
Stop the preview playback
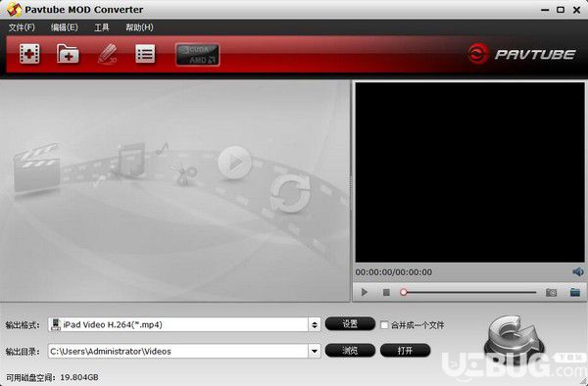[x=386, y=292]
